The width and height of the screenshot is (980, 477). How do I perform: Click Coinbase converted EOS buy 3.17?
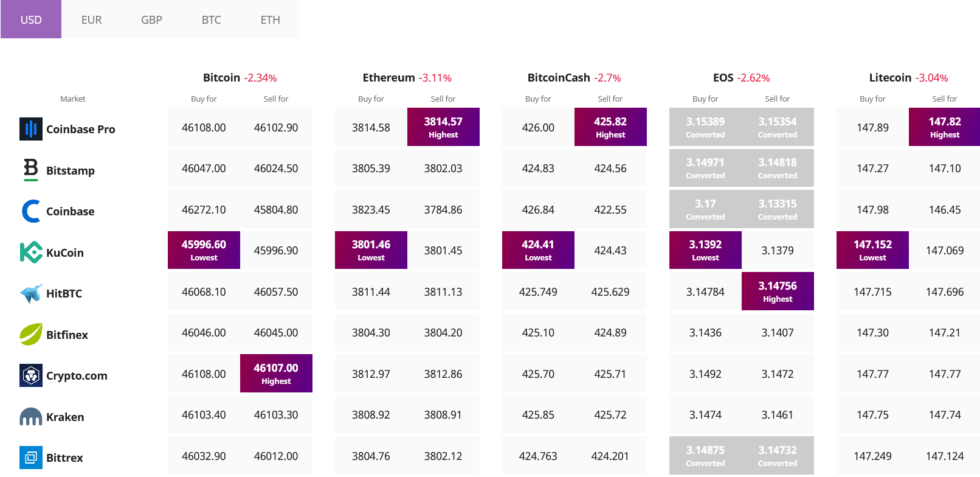[705, 209]
